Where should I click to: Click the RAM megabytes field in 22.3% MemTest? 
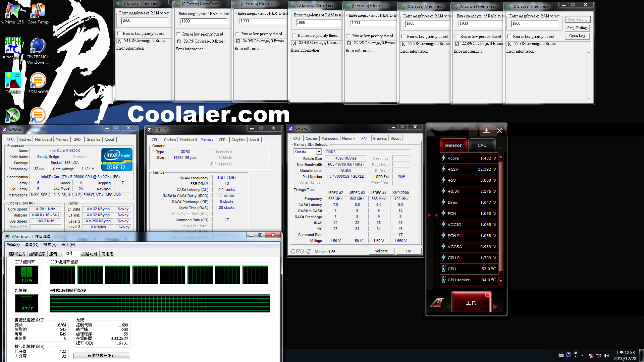(535, 23)
